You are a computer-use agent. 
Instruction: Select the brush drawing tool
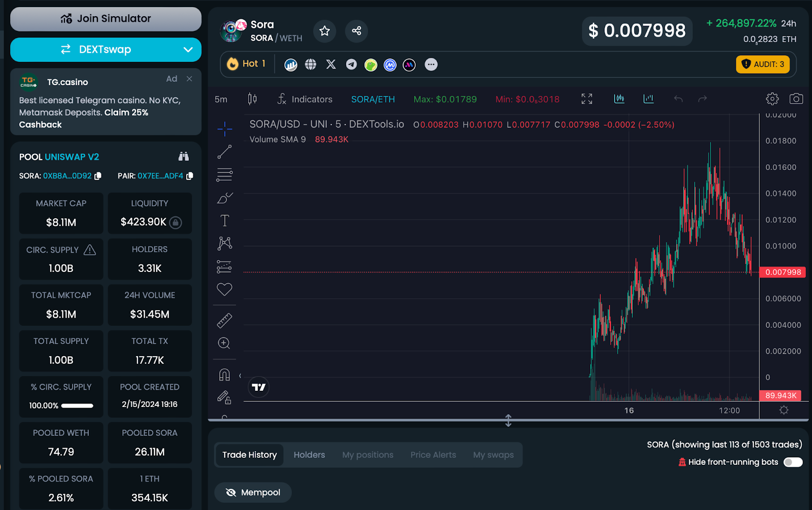[x=224, y=198]
